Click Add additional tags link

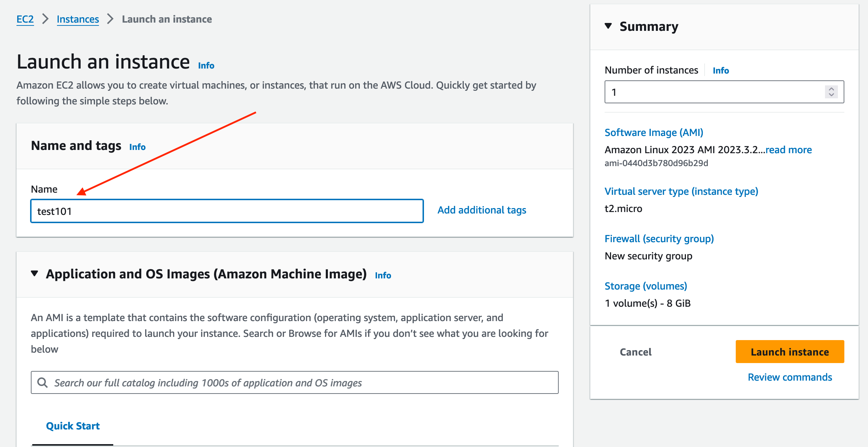(x=482, y=210)
